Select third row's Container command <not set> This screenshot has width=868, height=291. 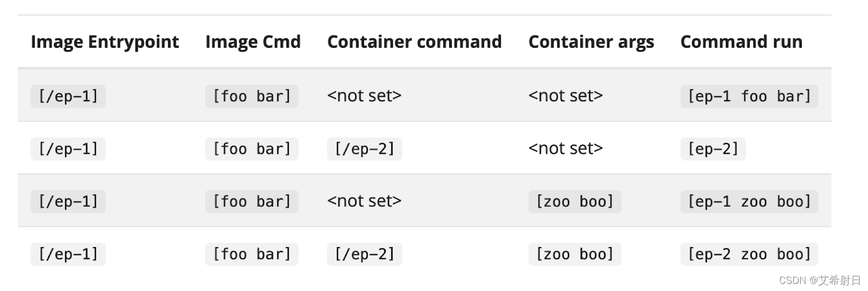364,201
